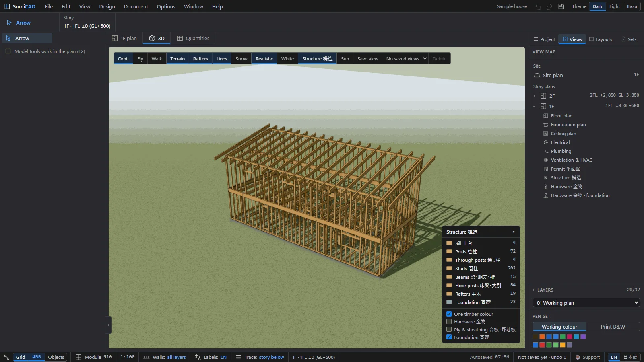
Task: Click the Save view button
Action: tap(368, 59)
